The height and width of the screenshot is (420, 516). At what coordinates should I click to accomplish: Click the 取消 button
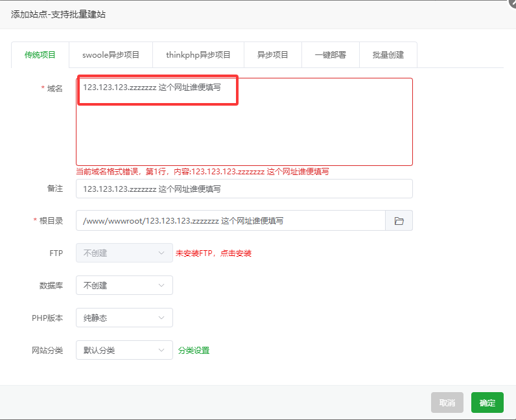447,402
